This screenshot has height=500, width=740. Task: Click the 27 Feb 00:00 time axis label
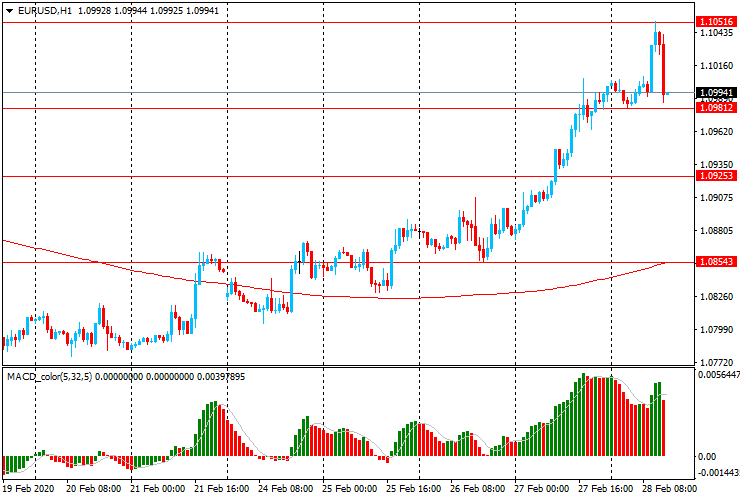pos(542,489)
